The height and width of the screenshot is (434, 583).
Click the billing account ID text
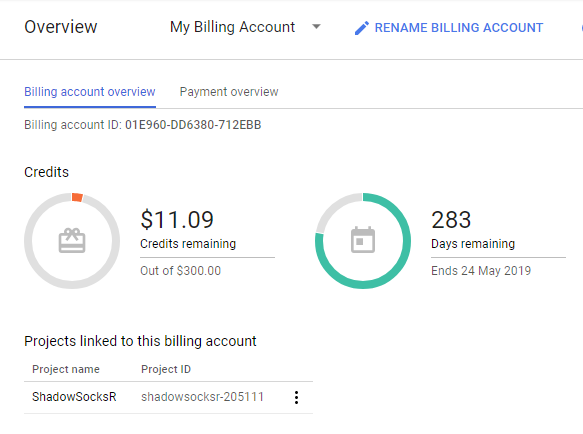tap(143, 125)
